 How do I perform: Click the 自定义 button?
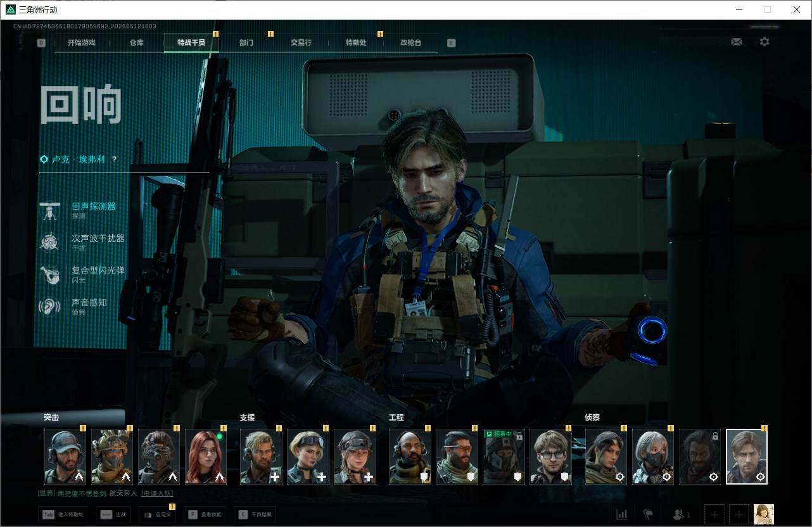click(x=156, y=514)
